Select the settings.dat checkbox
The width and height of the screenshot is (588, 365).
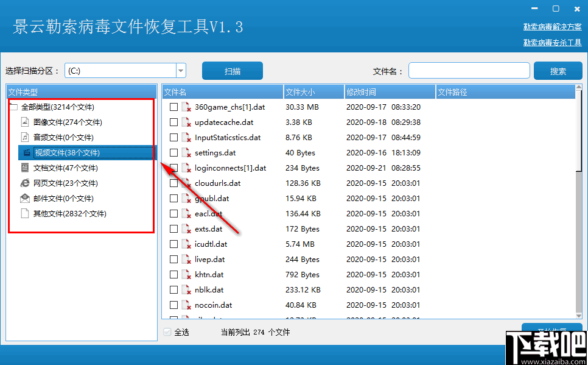click(x=173, y=152)
